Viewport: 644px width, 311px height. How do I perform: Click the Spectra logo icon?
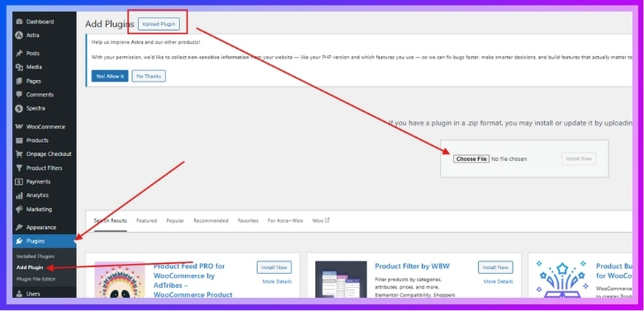click(19, 109)
